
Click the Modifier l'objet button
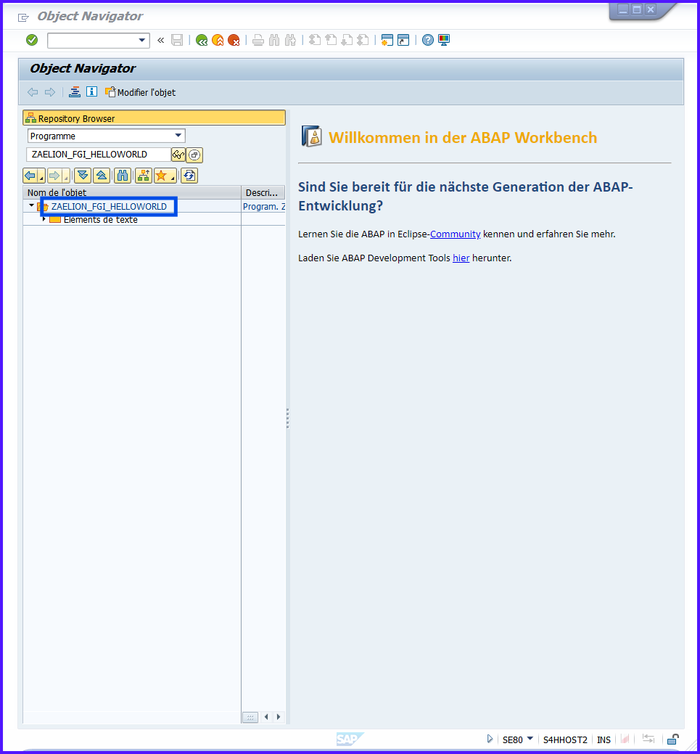point(140,92)
